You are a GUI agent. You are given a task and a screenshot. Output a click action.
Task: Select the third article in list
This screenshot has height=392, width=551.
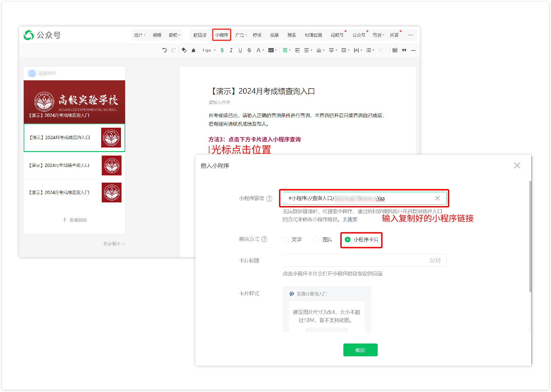pyautogui.click(x=74, y=165)
